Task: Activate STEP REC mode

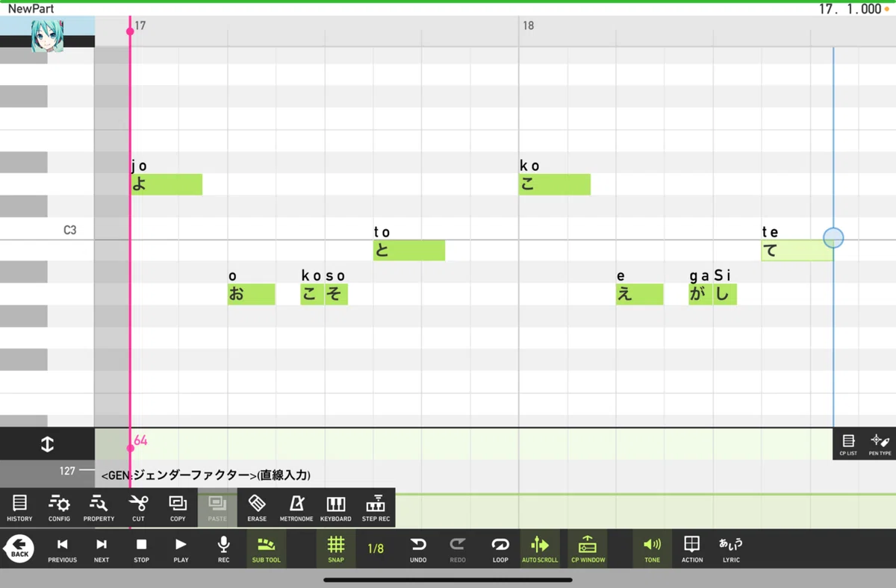Action: pos(376,508)
